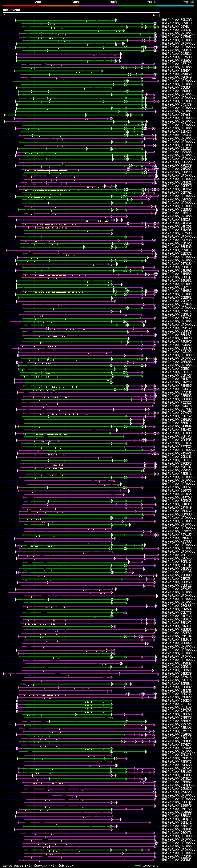Viewport: 197px width, 868px height.
Task: Open hit UniRef100_Q17RH7
Action: point(177,37)
